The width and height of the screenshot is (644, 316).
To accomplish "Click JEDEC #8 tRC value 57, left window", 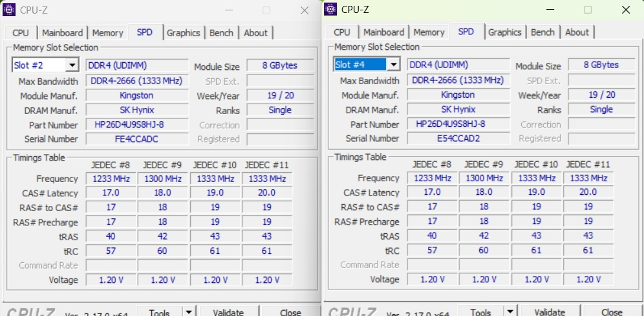I will coord(111,251).
